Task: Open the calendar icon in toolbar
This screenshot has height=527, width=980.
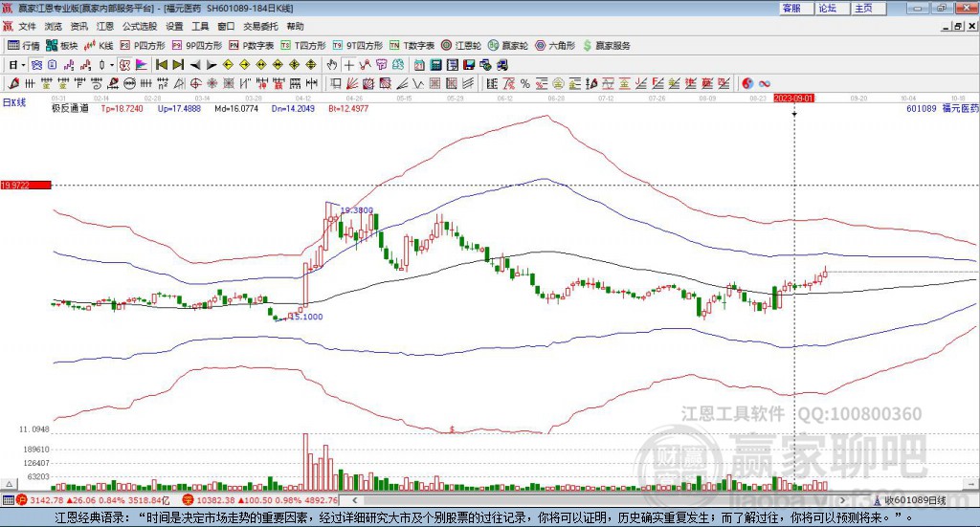Action: pyautogui.click(x=419, y=65)
